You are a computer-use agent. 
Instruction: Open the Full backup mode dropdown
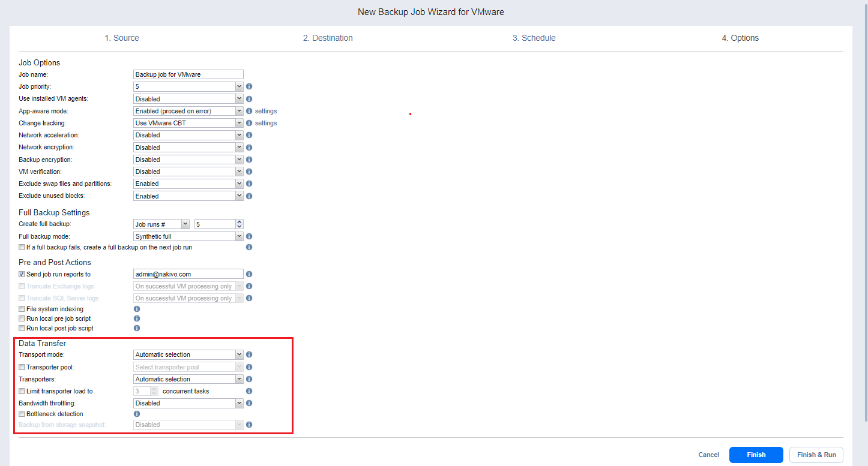(188, 236)
